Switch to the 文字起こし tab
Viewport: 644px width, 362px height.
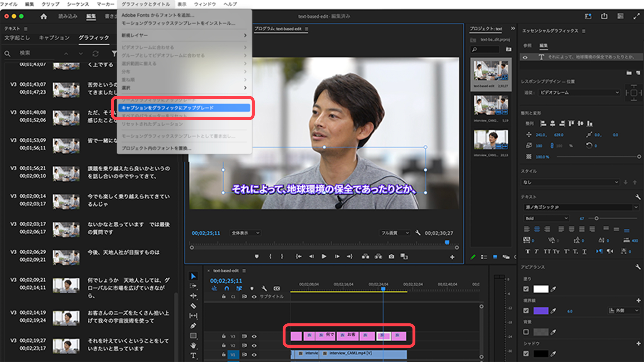click(17, 38)
